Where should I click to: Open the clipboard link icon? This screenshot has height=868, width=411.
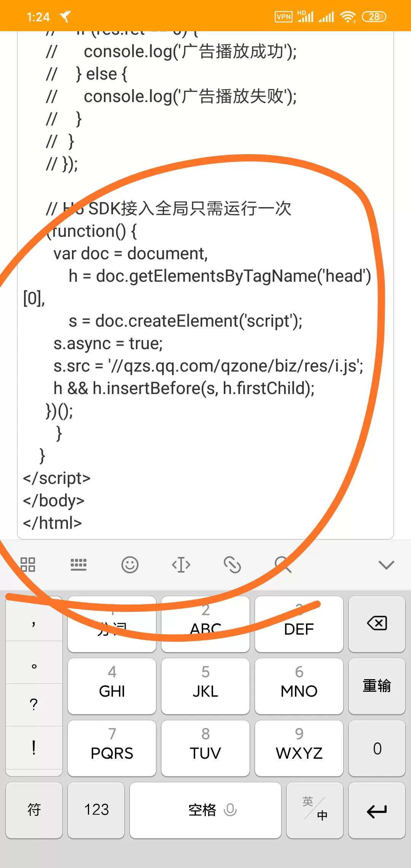click(232, 565)
